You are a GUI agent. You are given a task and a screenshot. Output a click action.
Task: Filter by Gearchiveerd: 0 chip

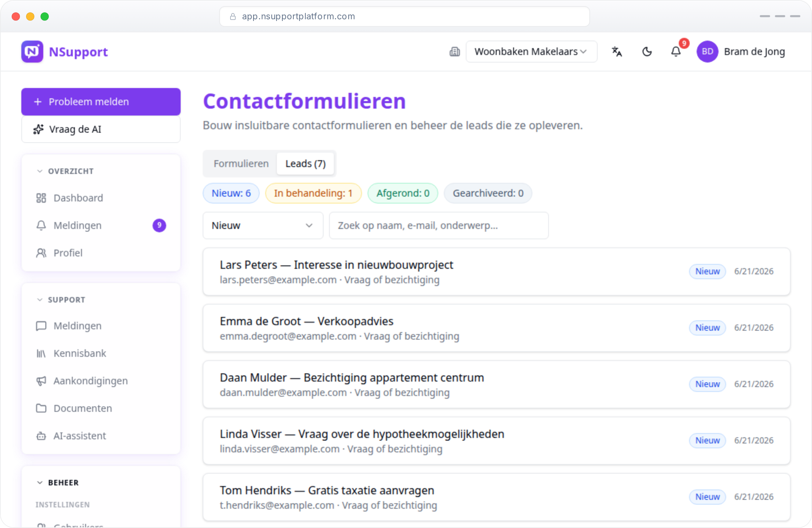(488, 193)
